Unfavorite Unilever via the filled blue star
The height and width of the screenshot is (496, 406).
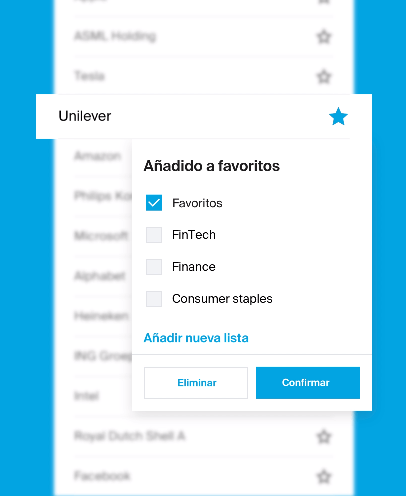(338, 116)
